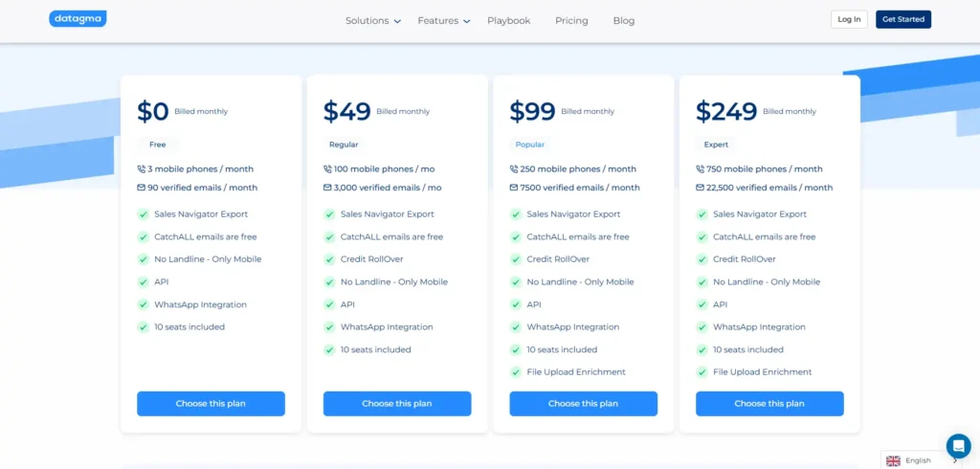This screenshot has height=469, width=980.
Task: Click the $49 price heading
Action: click(346, 111)
